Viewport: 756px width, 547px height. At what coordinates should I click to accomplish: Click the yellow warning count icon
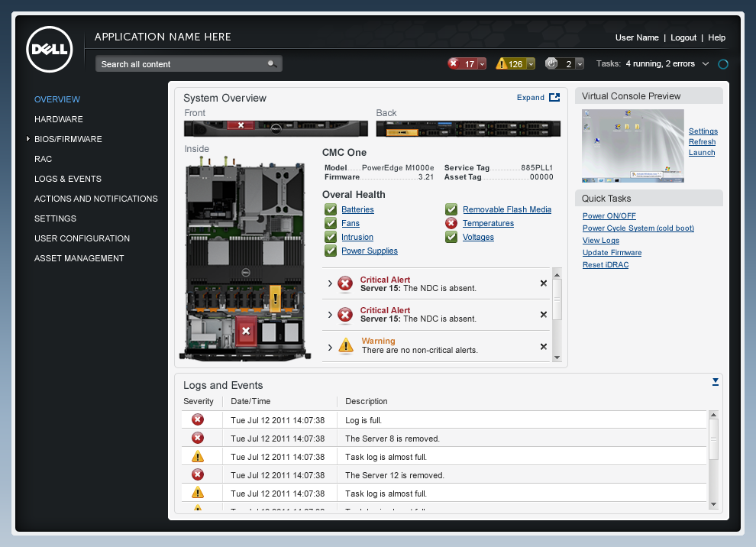click(x=502, y=63)
